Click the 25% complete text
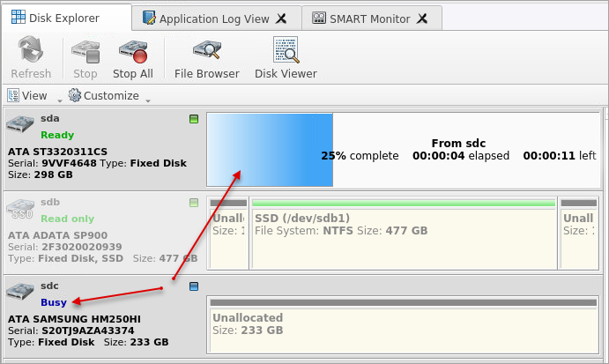Screen dimensions: 609x364 coord(360,156)
